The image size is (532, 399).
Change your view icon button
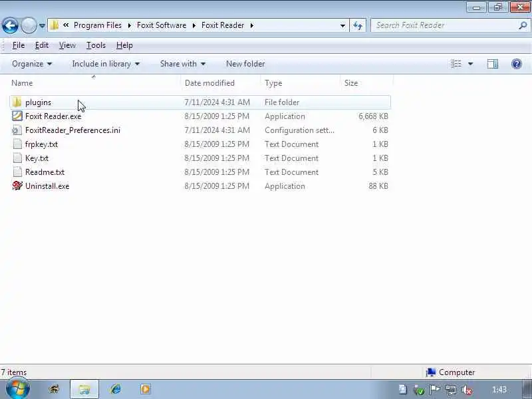tap(456, 64)
